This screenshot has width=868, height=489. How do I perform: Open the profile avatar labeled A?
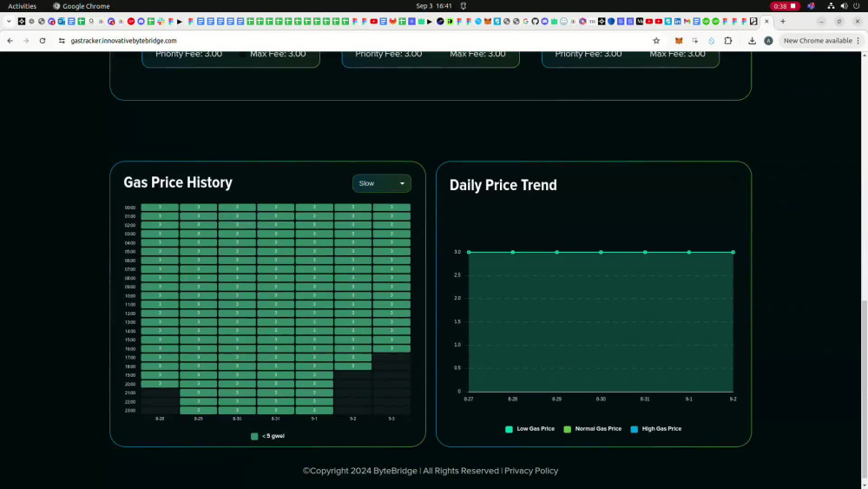(x=768, y=41)
